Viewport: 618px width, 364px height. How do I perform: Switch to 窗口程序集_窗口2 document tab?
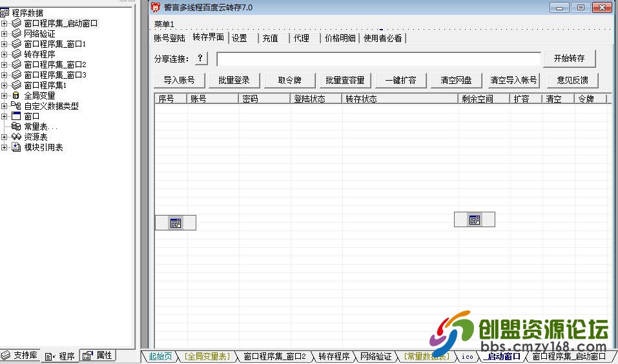(274, 356)
